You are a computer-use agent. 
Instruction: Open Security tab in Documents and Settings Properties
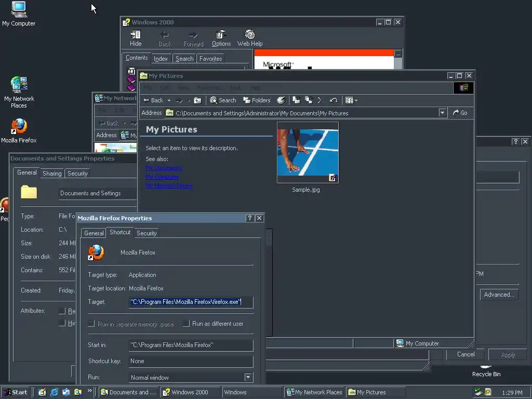(77, 174)
